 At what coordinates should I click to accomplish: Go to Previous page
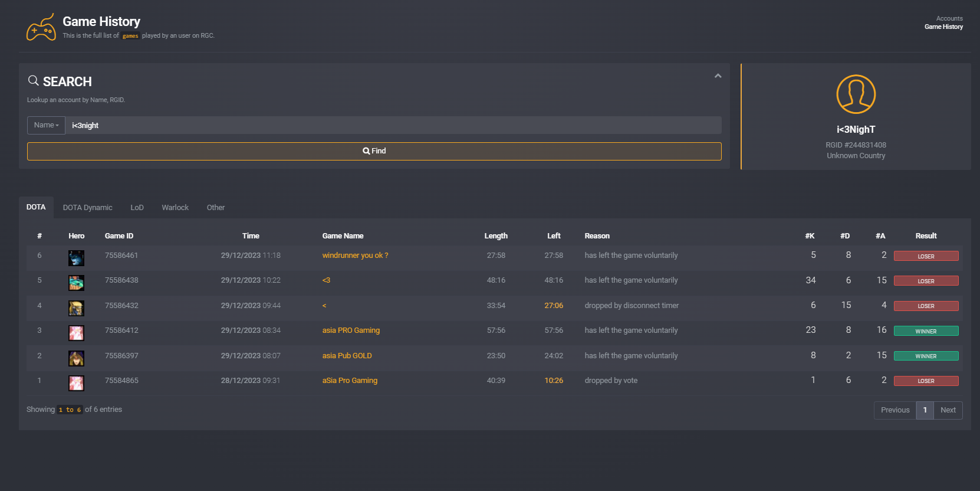pos(895,410)
